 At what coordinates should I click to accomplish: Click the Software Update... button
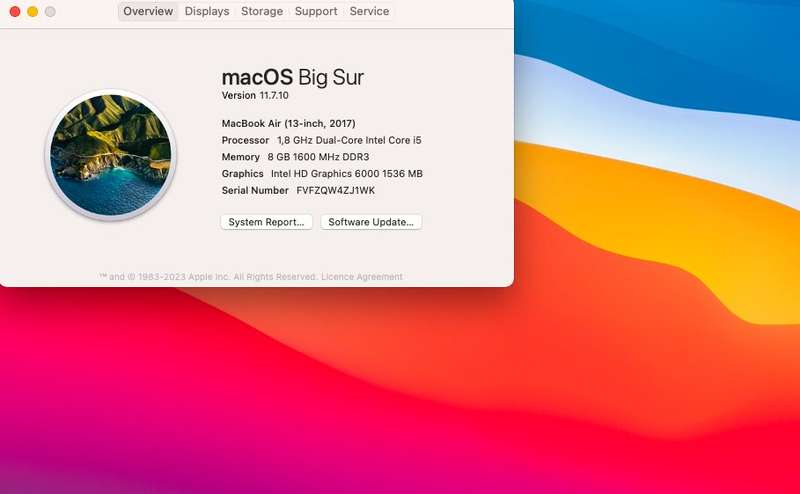point(371,222)
